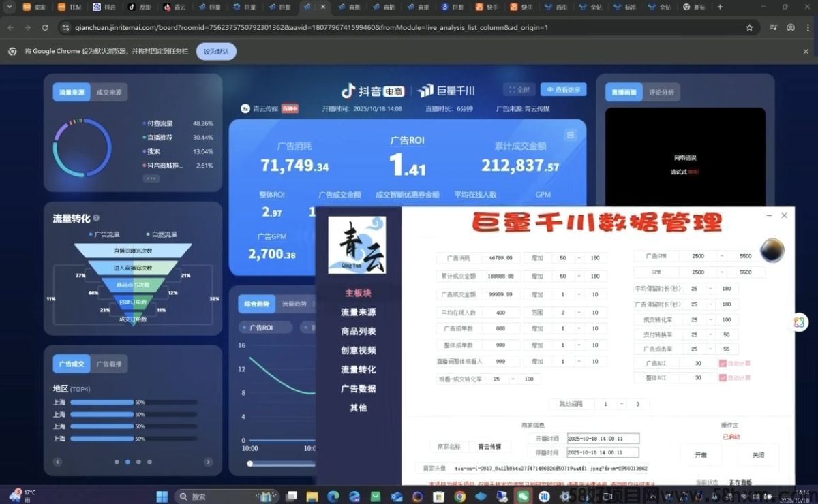Expand the traffic source list with the ellipsis button
Screen dimensions: 818x504
coord(151,178)
